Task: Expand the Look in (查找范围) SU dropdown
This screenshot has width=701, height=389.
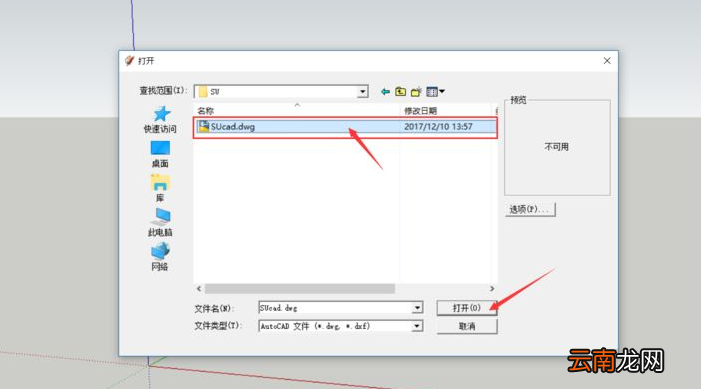Action: pyautogui.click(x=363, y=92)
